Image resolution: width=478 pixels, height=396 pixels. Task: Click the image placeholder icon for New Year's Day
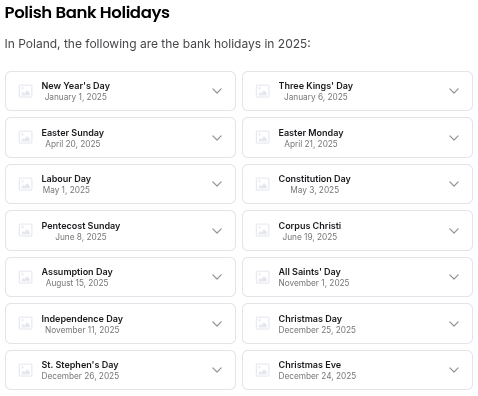coord(26,91)
